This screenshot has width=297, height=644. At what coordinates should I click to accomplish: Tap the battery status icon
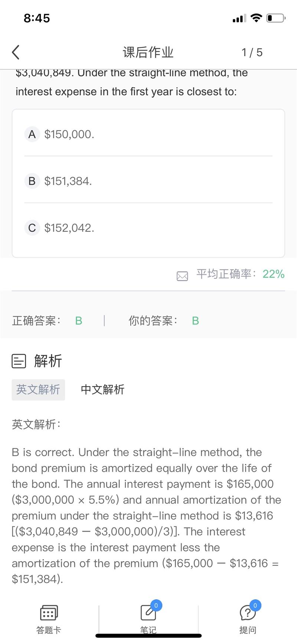276,18
